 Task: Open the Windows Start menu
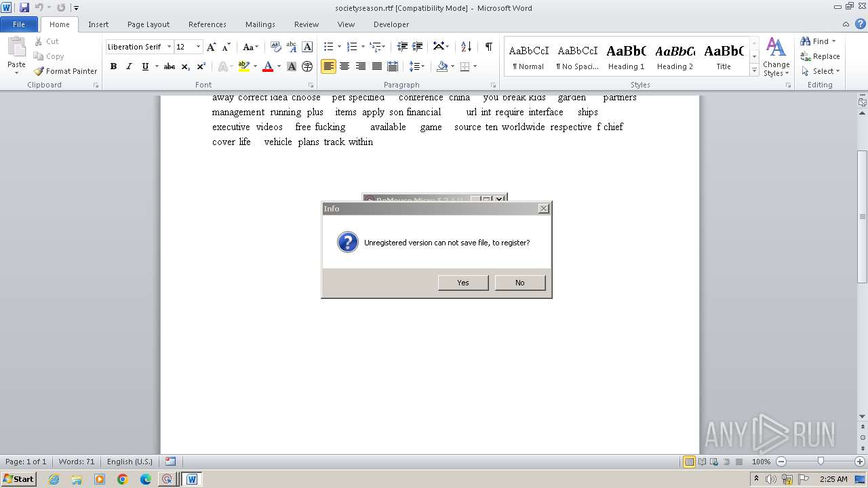coord(19,479)
